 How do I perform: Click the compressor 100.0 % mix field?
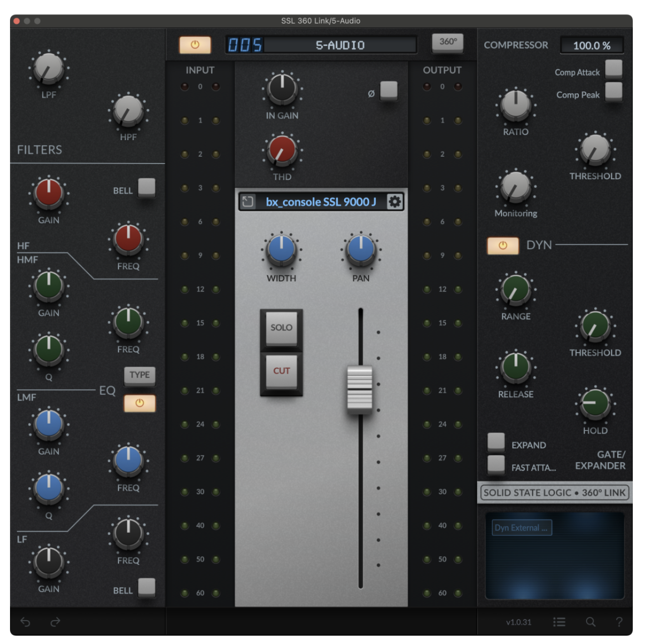coord(592,45)
